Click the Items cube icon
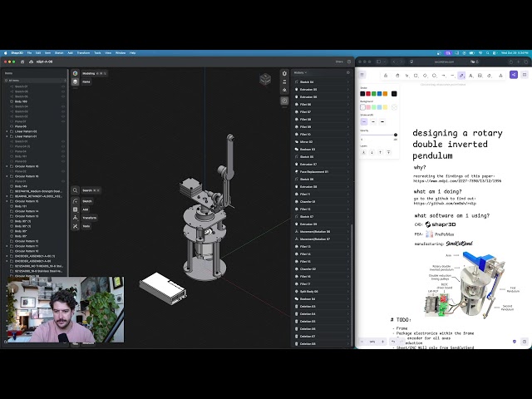 pyautogui.click(x=76, y=81)
